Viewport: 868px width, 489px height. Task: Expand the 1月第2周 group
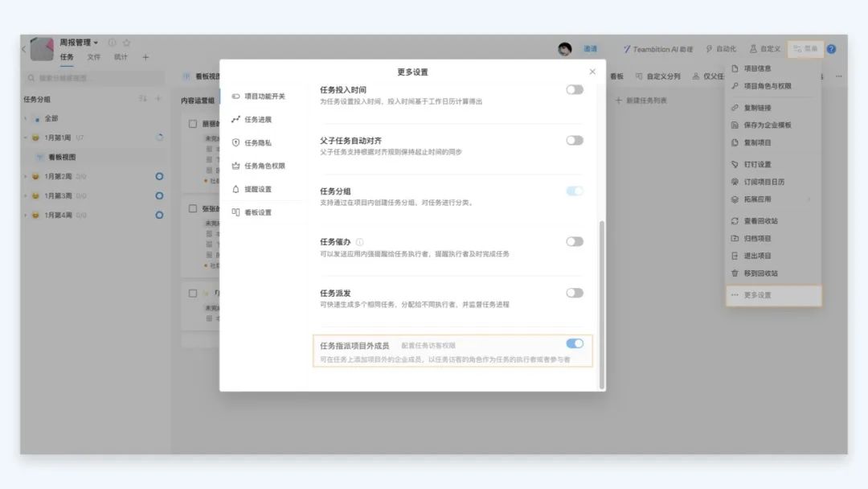[x=26, y=177]
